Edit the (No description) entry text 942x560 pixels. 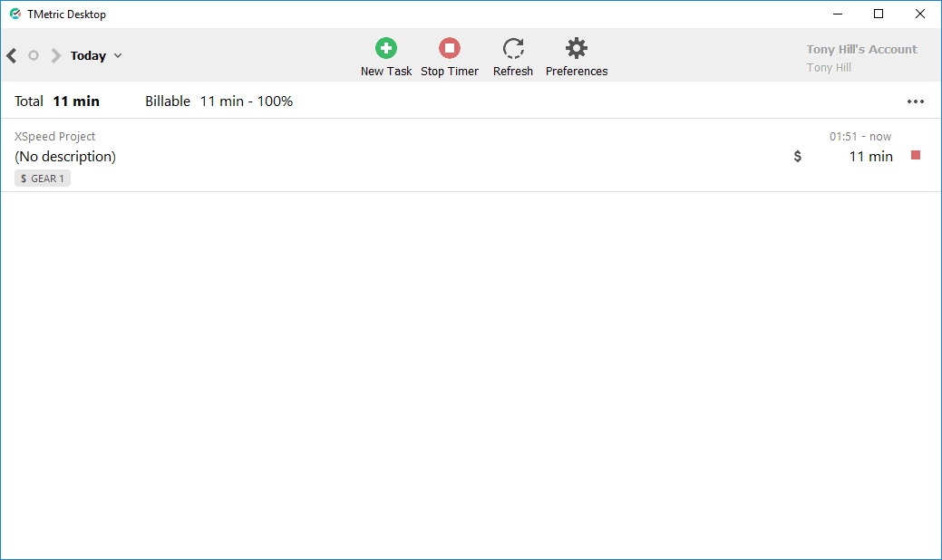65,156
